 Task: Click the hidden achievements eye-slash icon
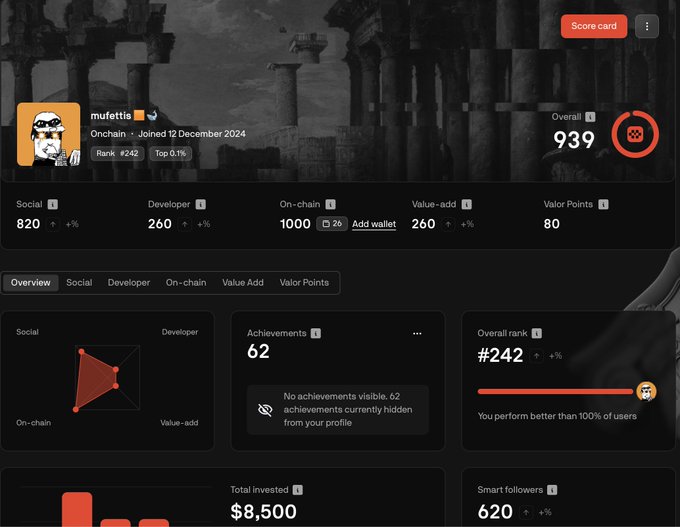point(265,409)
